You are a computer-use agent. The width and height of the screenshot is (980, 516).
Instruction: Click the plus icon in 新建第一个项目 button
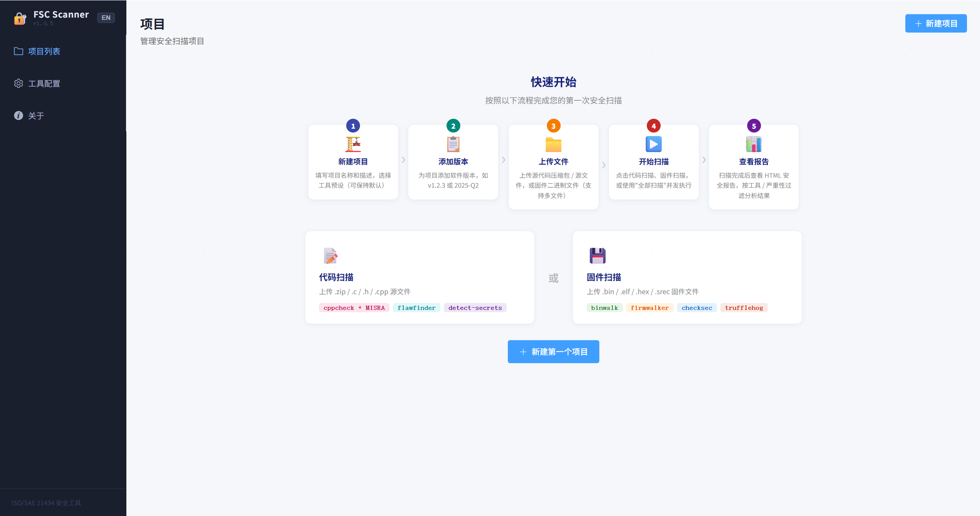(523, 352)
